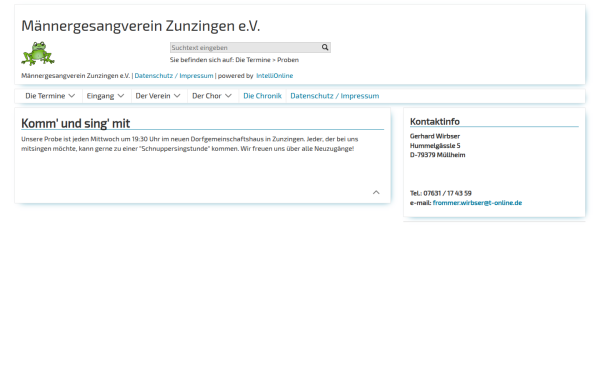Click the Komm' und sing' mit heading
The width and height of the screenshot is (600, 375).
tap(76, 123)
